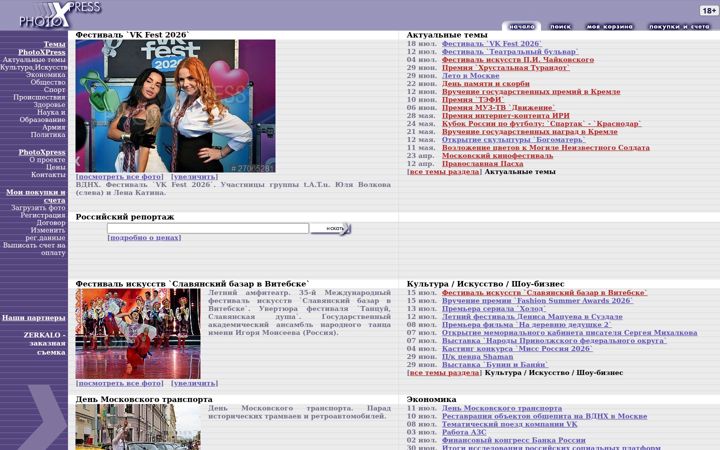This screenshot has width=720, height=450.
Task: Click the 18+ age badge
Action: pos(709,10)
